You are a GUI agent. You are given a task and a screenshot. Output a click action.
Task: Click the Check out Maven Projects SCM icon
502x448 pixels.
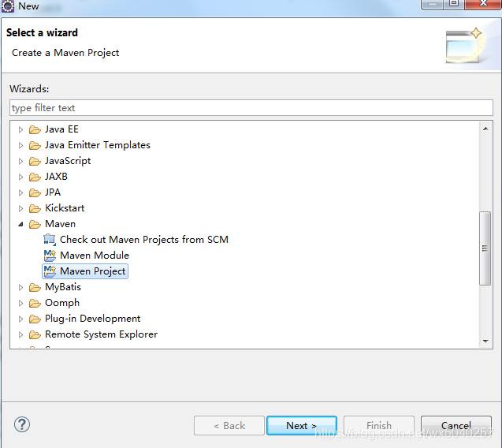pyautogui.click(x=50, y=240)
